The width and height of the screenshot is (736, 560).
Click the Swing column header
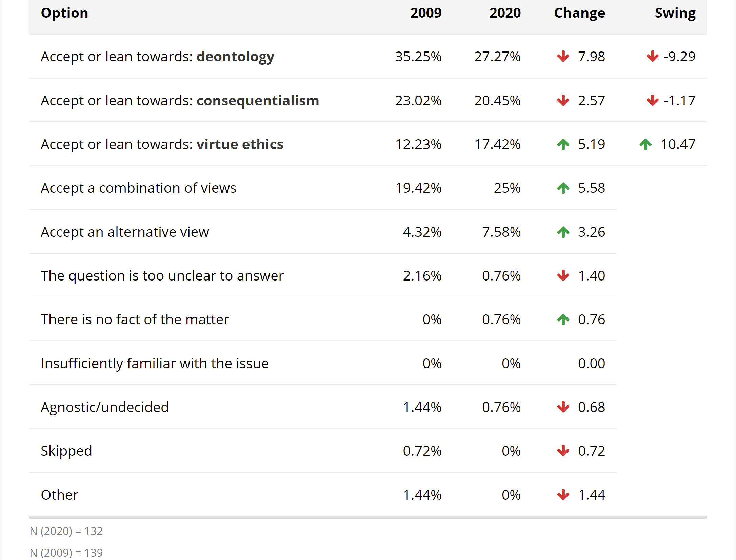(x=675, y=13)
